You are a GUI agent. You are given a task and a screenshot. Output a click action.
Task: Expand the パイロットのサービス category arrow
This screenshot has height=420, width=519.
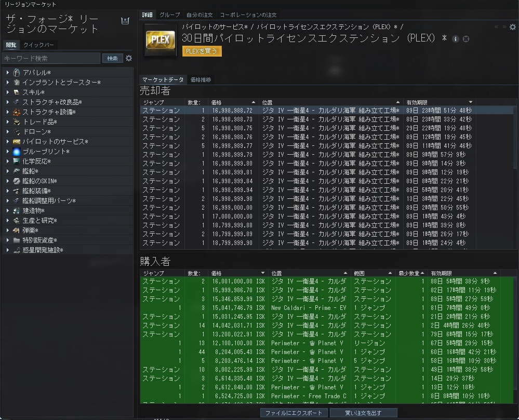[x=8, y=142]
